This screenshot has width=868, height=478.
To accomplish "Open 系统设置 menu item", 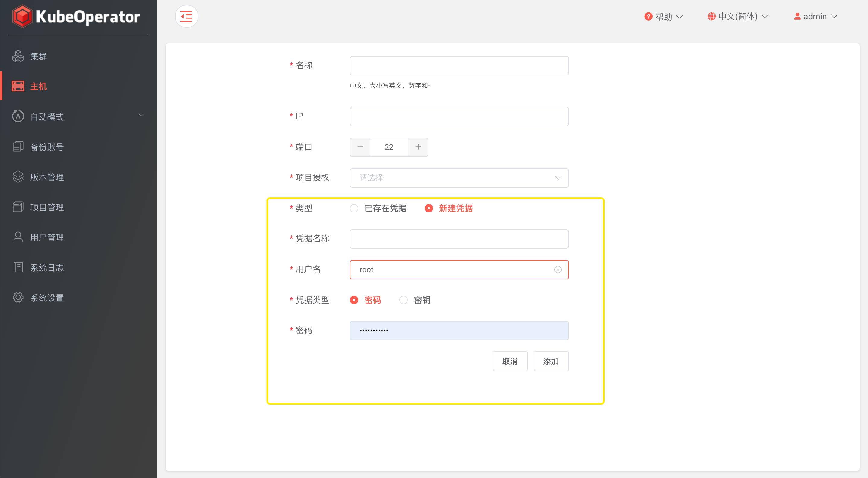I will [x=78, y=298].
